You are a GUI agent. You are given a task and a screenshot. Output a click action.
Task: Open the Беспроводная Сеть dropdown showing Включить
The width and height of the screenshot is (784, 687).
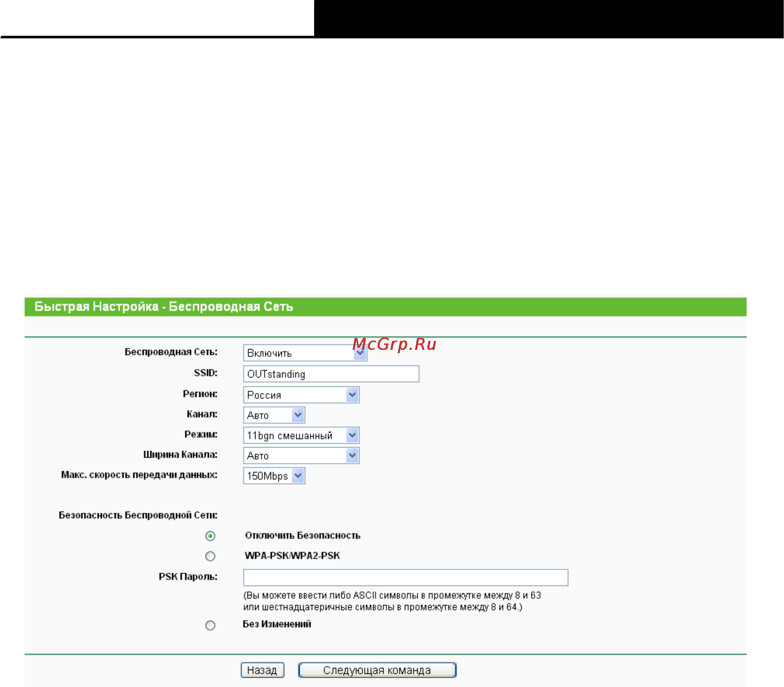(x=305, y=353)
